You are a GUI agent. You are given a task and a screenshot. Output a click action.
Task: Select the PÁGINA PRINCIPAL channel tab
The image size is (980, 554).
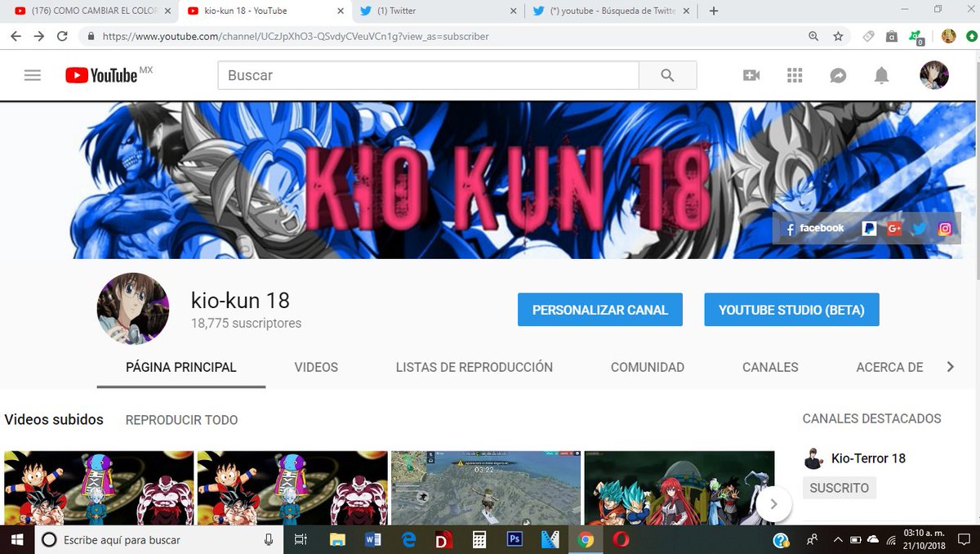(181, 368)
